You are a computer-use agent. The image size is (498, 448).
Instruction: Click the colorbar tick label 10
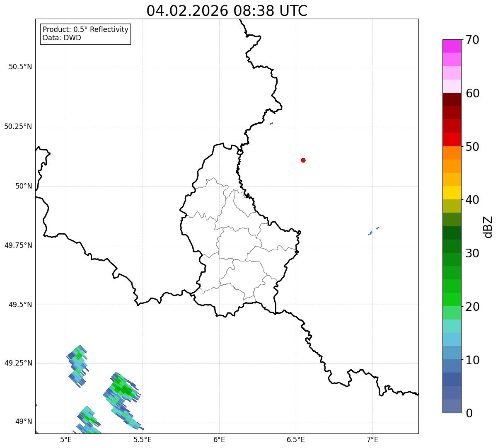pyautogui.click(x=472, y=360)
